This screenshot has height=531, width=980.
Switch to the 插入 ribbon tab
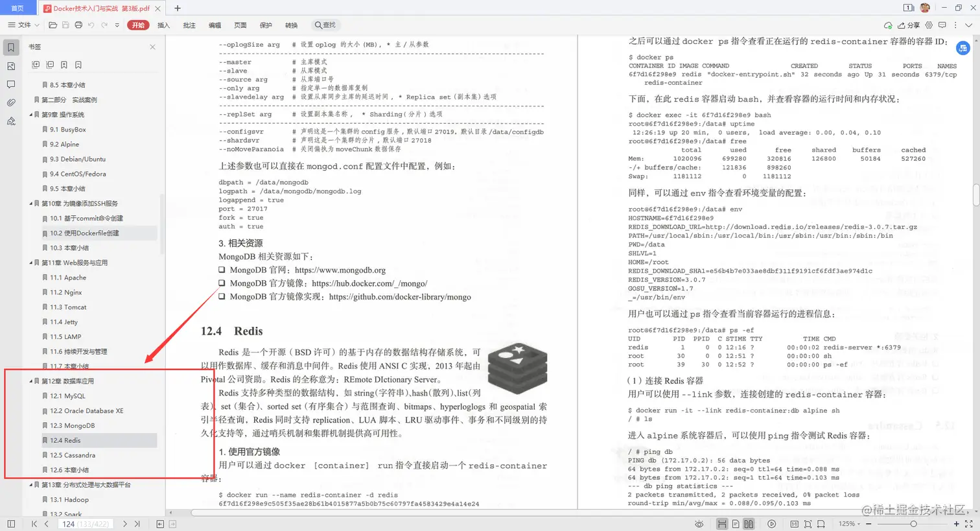click(x=163, y=25)
